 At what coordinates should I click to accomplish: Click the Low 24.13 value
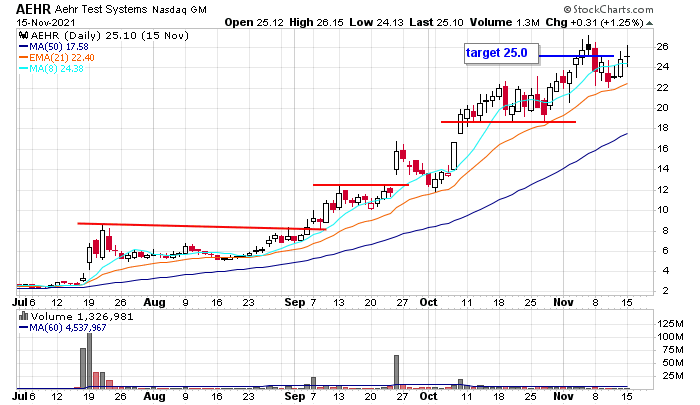click(x=377, y=22)
